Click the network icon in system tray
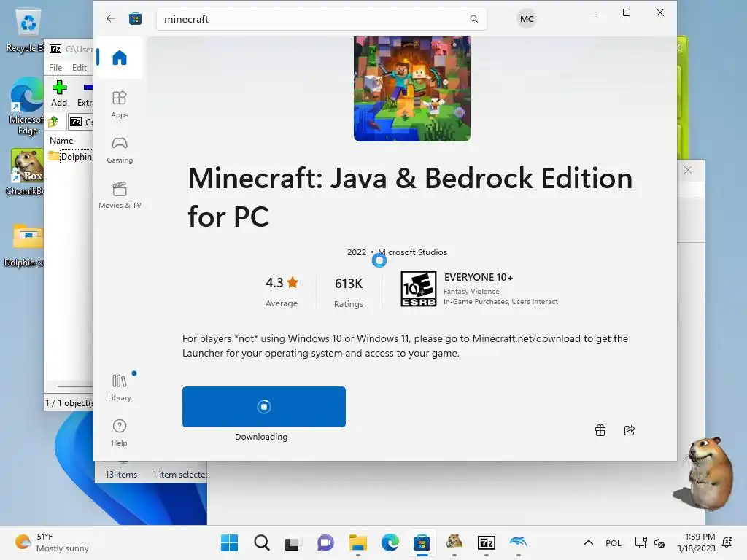This screenshot has width=747, height=560. [x=640, y=542]
